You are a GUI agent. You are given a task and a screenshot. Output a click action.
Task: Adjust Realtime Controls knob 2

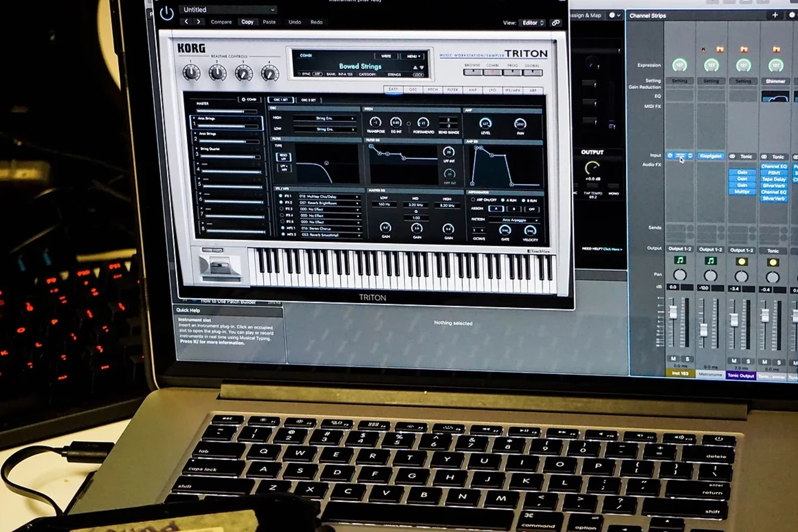(217, 73)
